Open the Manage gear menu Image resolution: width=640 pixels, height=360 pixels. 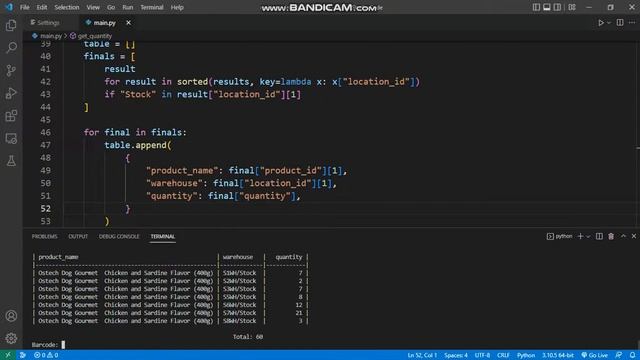pyautogui.click(x=11, y=338)
